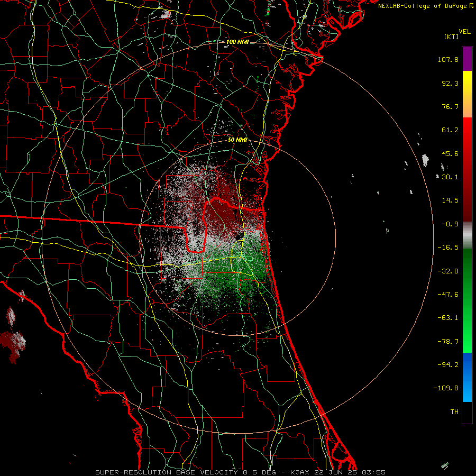
Task: Click the 76.7 velocity scale value
Action: click(450, 106)
